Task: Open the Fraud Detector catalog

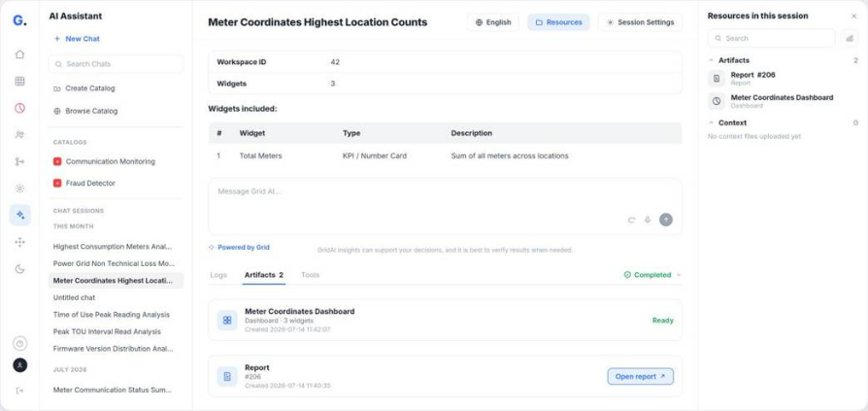Action: pyautogui.click(x=84, y=183)
